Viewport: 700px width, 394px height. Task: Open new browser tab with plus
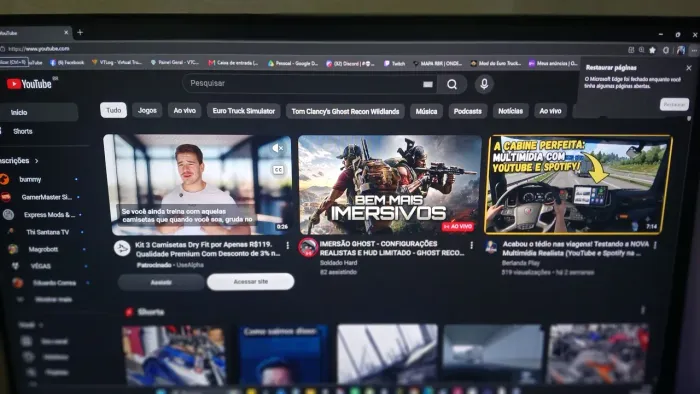80,32
